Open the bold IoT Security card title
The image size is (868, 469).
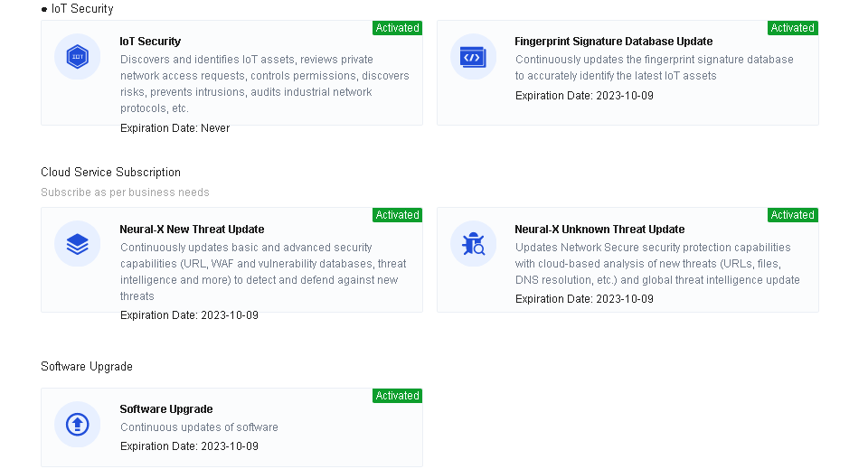[x=150, y=42]
